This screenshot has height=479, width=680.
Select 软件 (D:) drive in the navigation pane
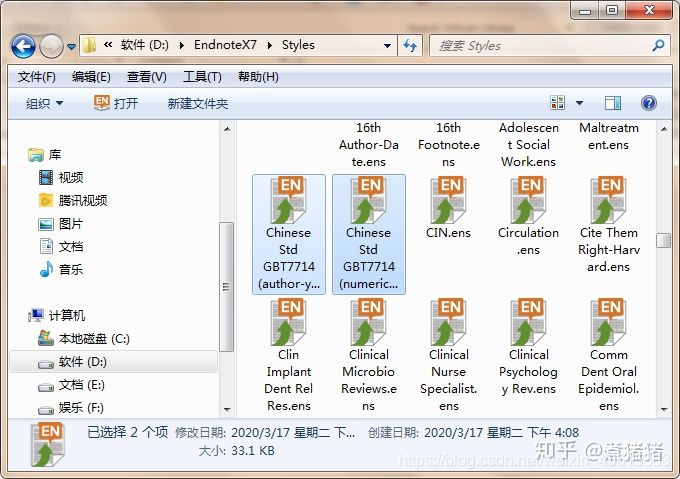pyautogui.click(x=114, y=362)
